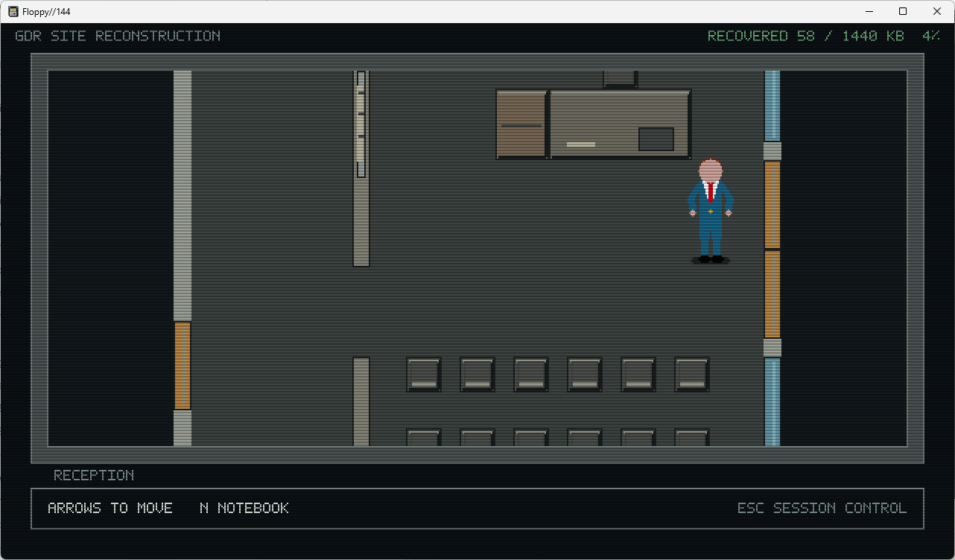955x560 pixels.
Task: Click the GDR SITE RECONSTRUCTION header text
Action: pyautogui.click(x=118, y=36)
